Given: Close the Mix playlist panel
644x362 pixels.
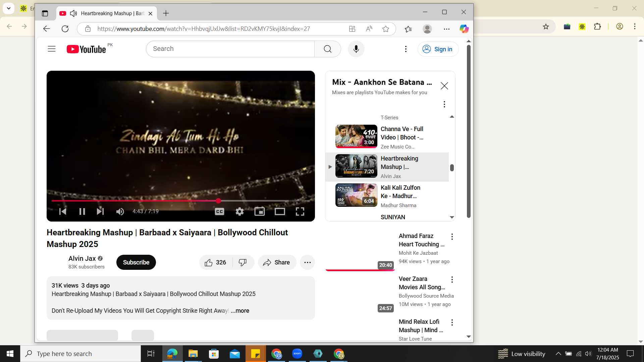Looking at the screenshot, I should point(444,86).
